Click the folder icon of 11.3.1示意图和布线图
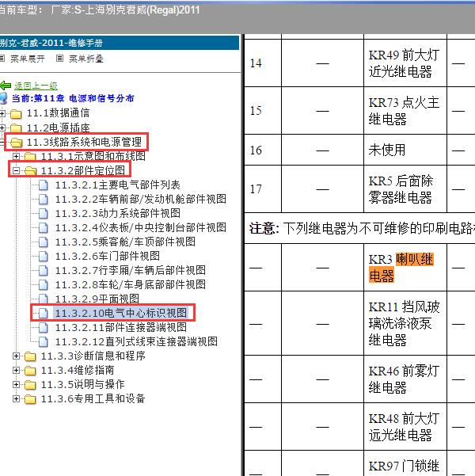The height and width of the screenshot is (476, 475). (30, 157)
